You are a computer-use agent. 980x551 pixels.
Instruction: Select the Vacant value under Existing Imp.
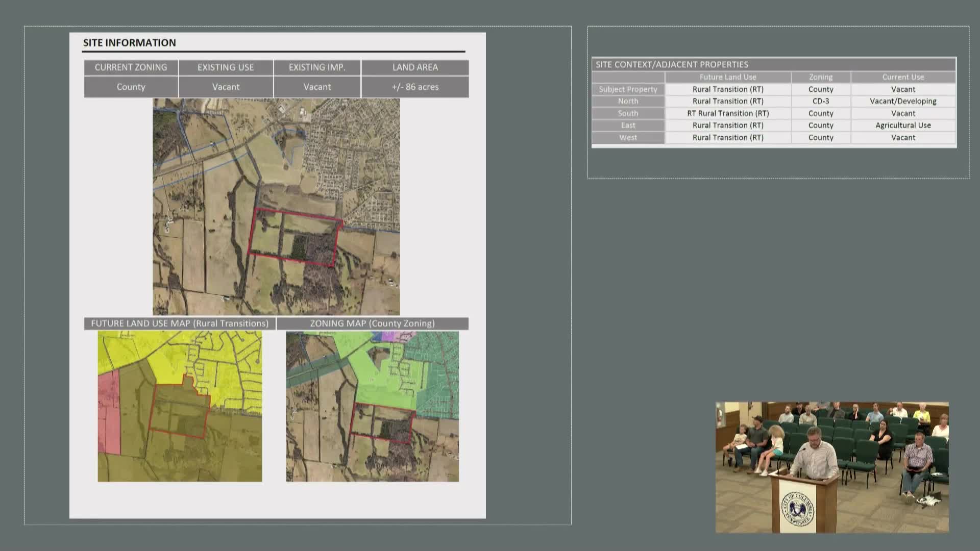tap(317, 87)
